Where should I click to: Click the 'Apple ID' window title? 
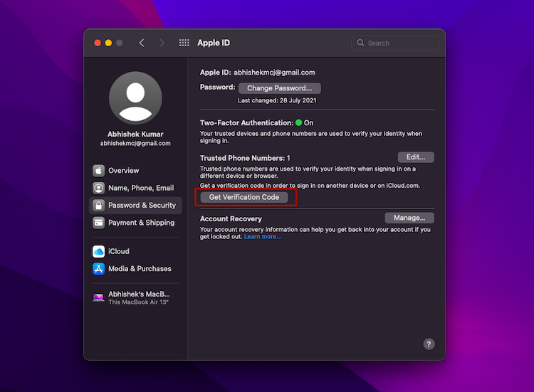pyautogui.click(x=214, y=43)
